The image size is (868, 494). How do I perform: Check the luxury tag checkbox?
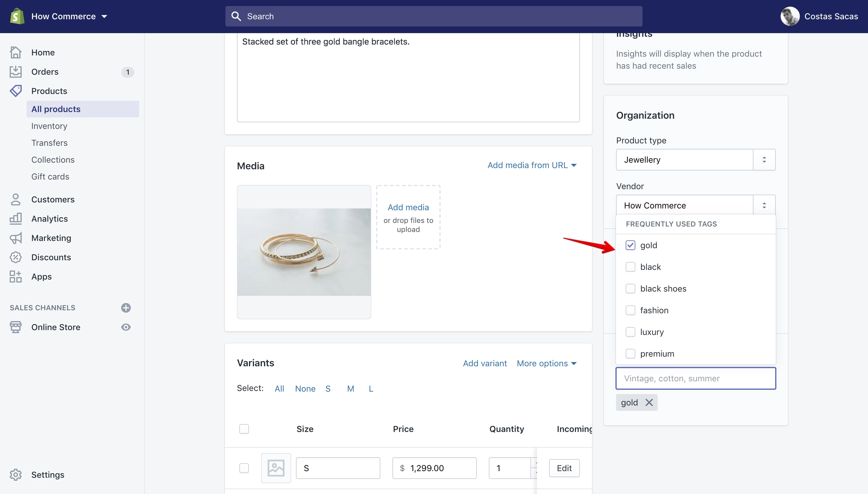pos(631,332)
